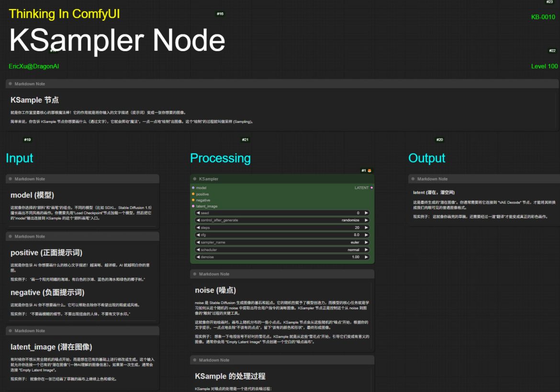Click the negative input socket dot
This screenshot has width=560, height=392.
pos(193,200)
